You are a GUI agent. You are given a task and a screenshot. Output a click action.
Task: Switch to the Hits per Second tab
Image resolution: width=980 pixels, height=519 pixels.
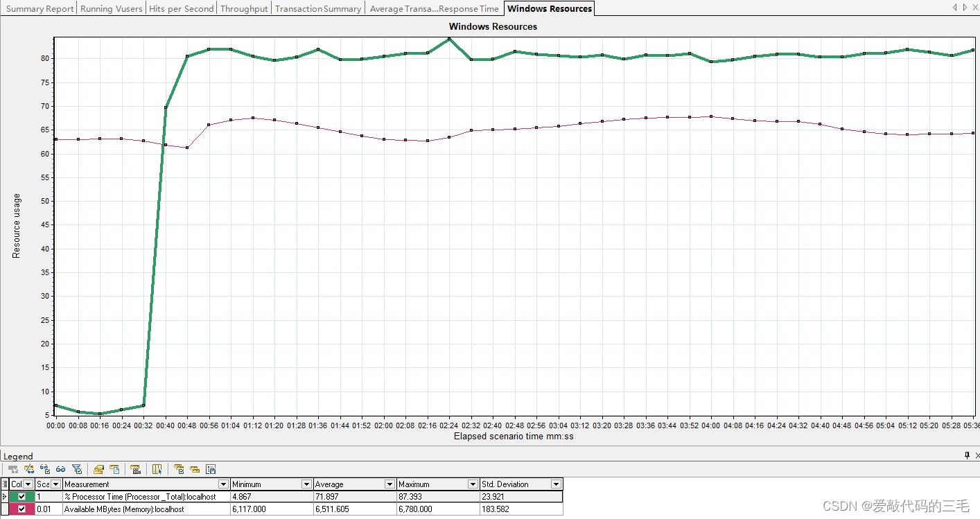181,8
